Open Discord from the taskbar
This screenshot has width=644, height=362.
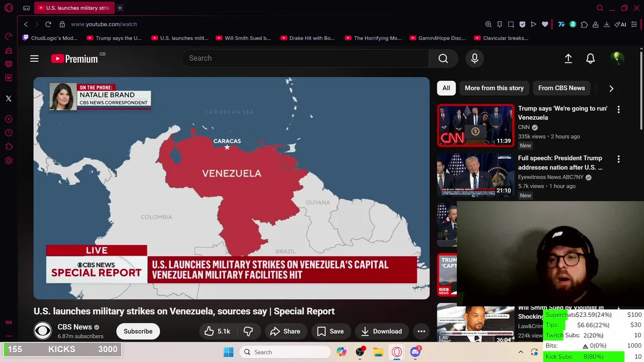415,352
